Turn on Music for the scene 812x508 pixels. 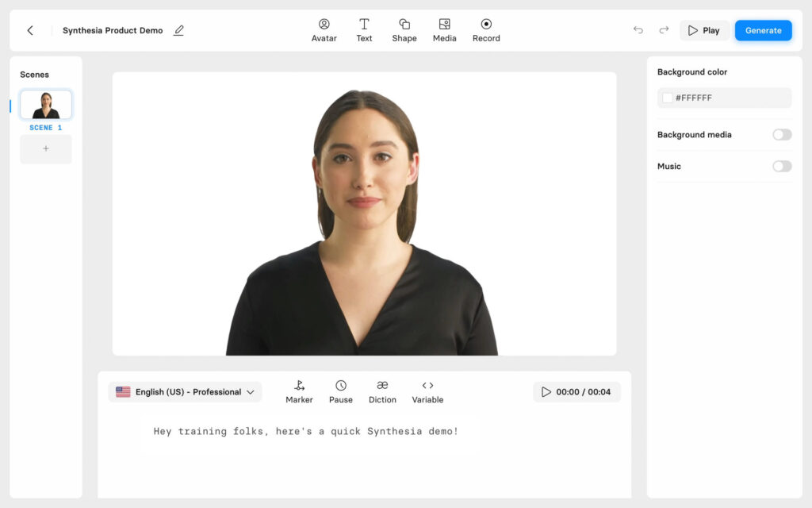pyautogui.click(x=781, y=166)
